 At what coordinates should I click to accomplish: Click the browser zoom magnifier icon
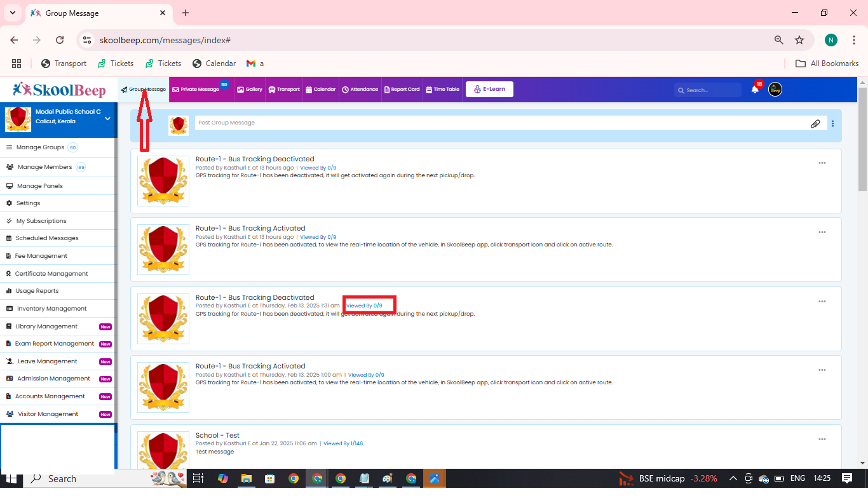(778, 40)
